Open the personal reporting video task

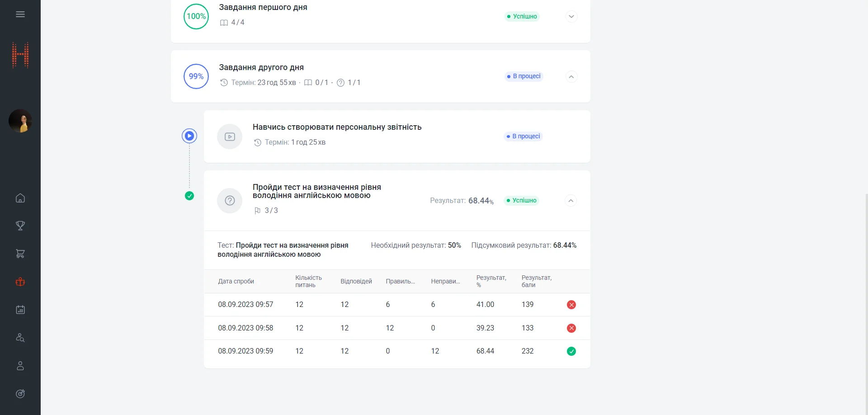[337, 127]
